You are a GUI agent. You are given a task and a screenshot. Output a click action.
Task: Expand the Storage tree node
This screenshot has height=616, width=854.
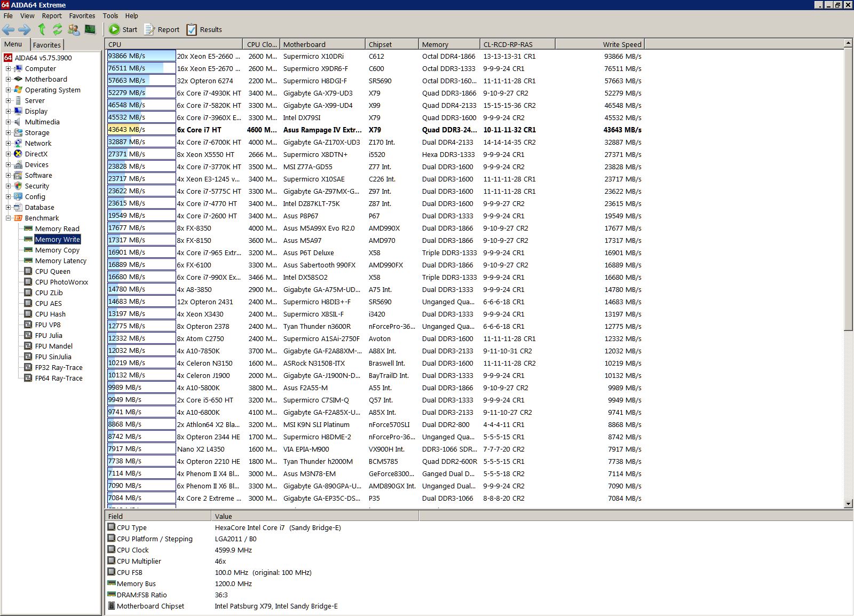click(x=9, y=133)
